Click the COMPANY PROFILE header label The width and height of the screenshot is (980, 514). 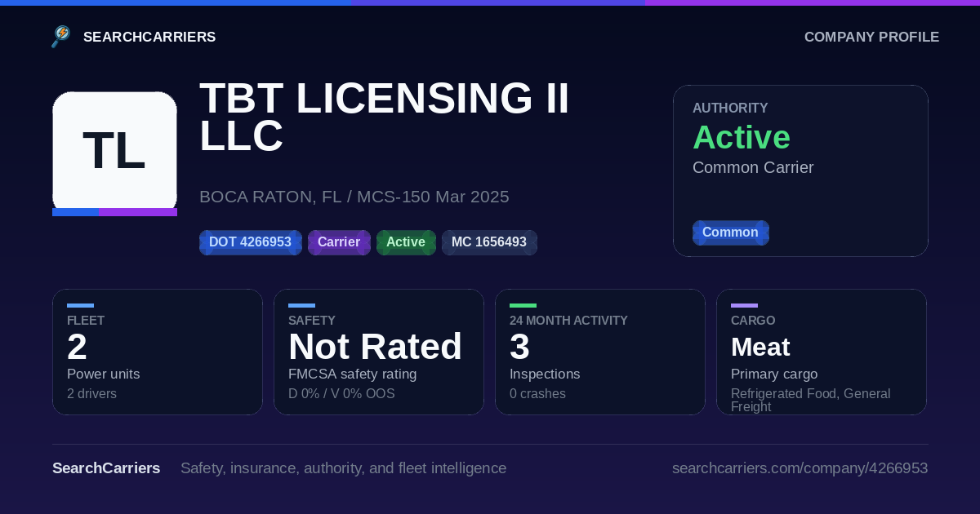point(871,37)
